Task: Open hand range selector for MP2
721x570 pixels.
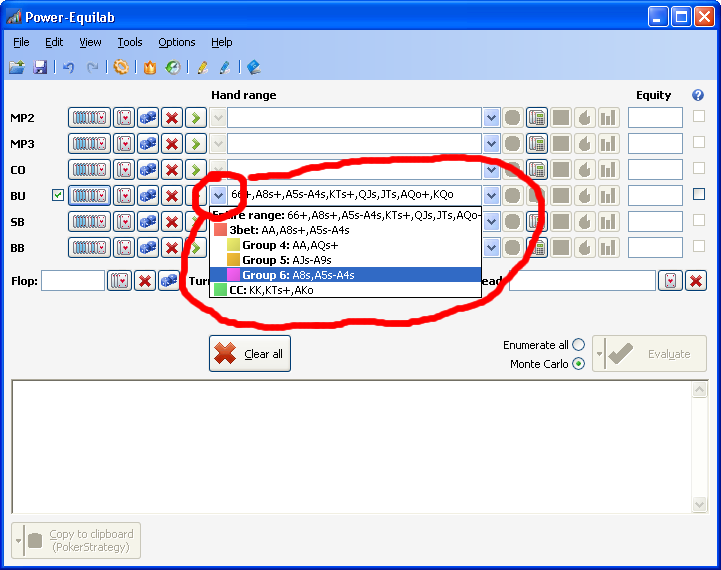Action: tap(89, 118)
